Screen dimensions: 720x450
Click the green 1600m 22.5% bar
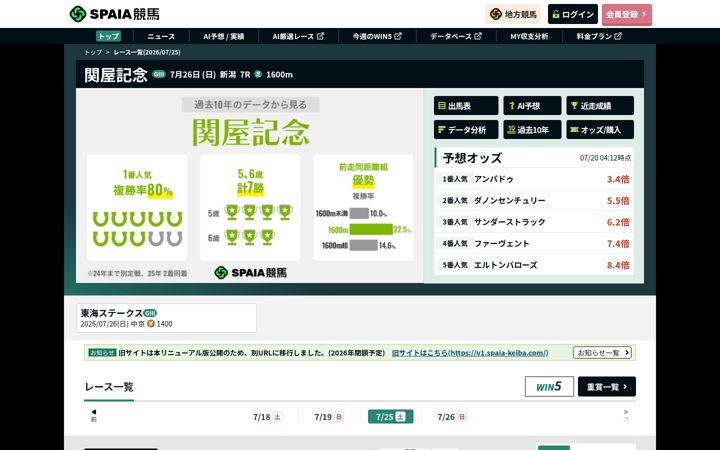[371, 230]
